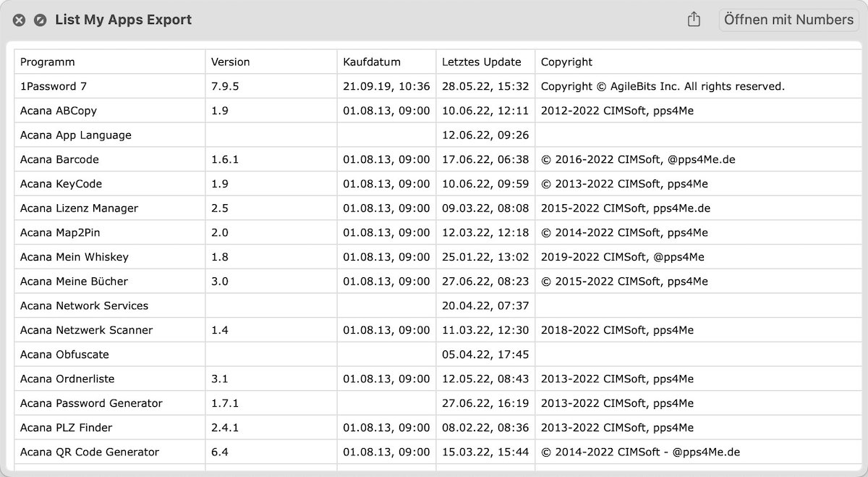
Task: Click the '2018-2022 CIMSoft, pps4Me' cell
Action: point(700,330)
